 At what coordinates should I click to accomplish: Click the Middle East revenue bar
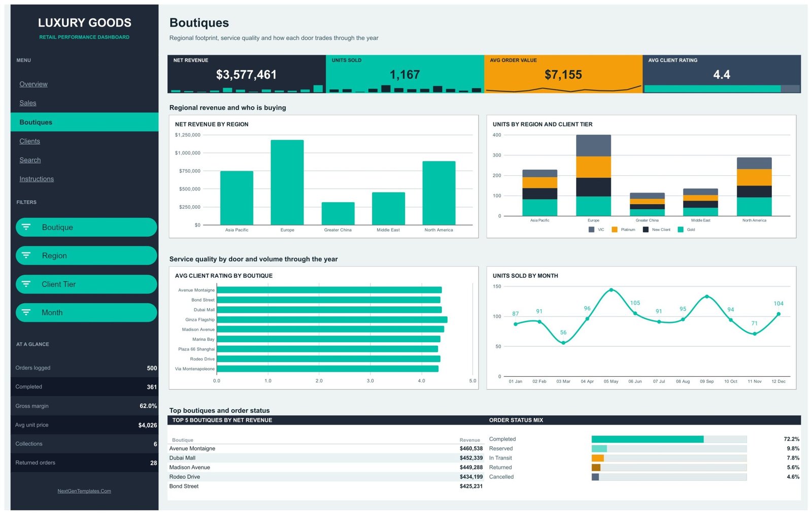click(x=388, y=208)
